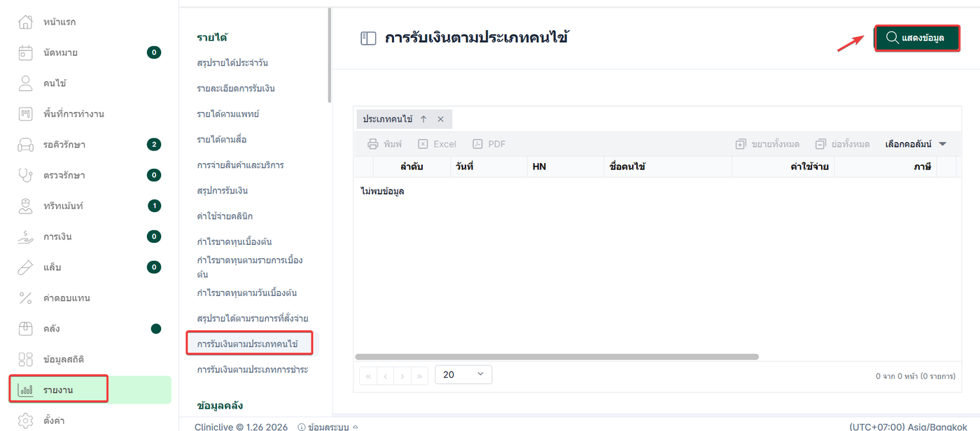
Task: Open the ทรีทเมนท์ treatment icon
Action: 25,206
